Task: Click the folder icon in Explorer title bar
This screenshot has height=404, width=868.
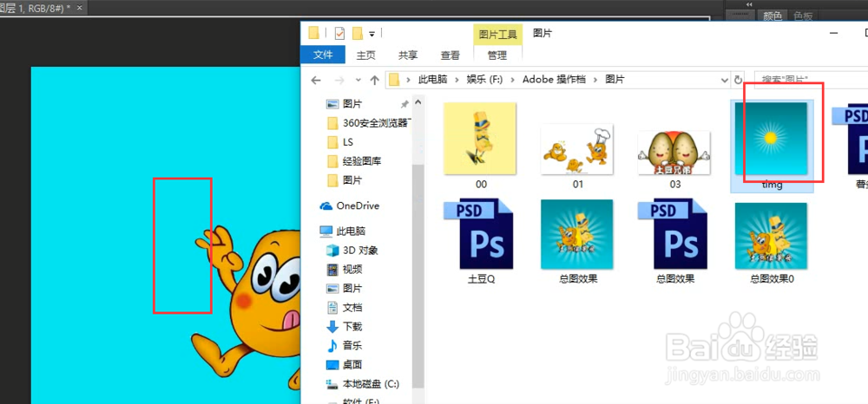Action: tap(314, 33)
